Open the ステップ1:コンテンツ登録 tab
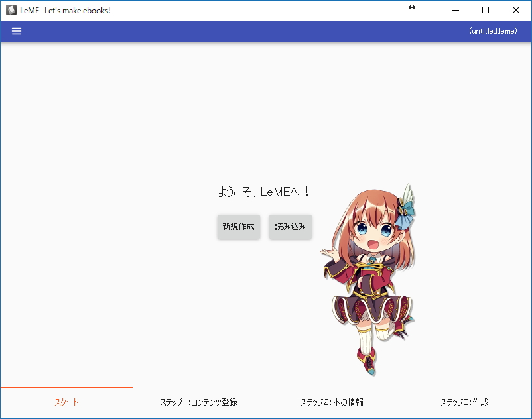Screen dimensions: 532x419 point(199,402)
